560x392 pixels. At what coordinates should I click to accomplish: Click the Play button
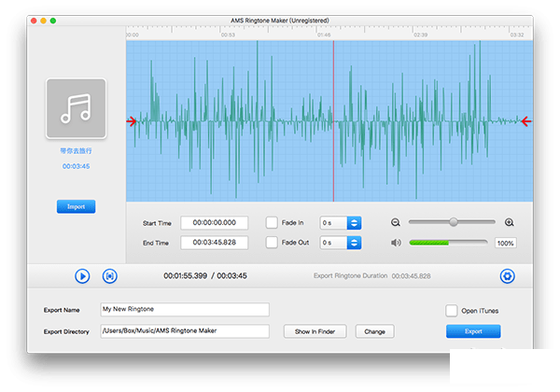pyautogui.click(x=82, y=276)
